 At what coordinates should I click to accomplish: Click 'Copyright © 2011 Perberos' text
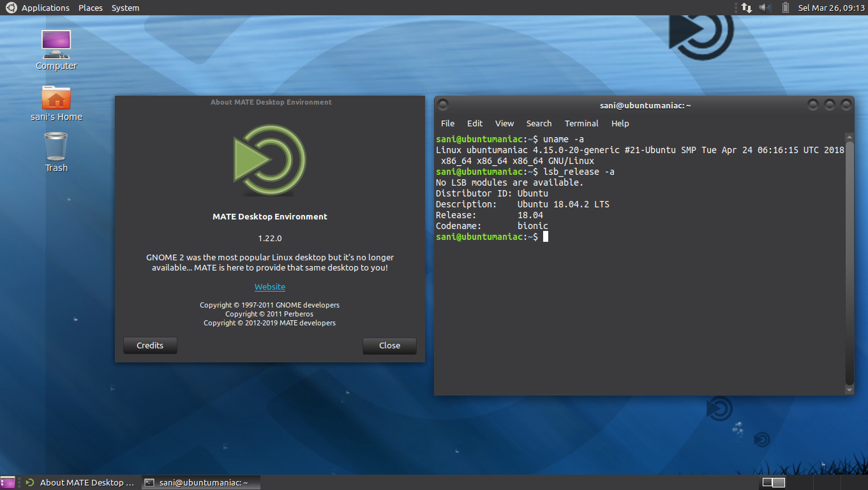tap(269, 314)
